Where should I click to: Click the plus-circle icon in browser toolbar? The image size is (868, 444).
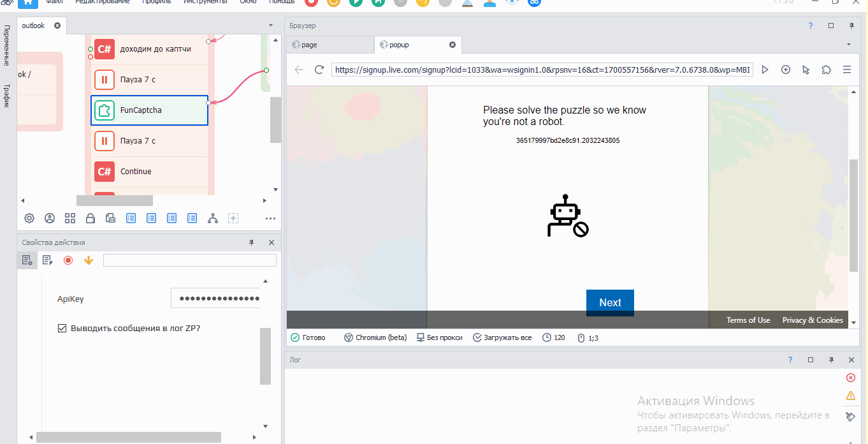tap(786, 70)
